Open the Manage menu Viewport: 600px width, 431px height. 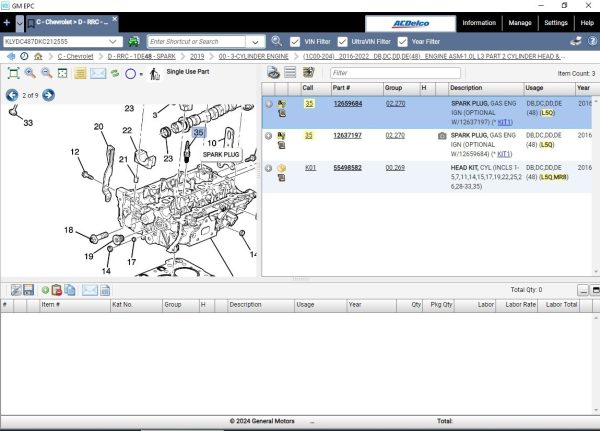click(520, 23)
